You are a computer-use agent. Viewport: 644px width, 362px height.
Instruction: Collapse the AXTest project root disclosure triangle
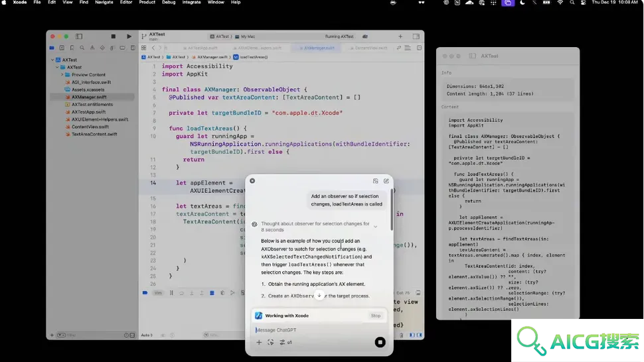click(52, 60)
